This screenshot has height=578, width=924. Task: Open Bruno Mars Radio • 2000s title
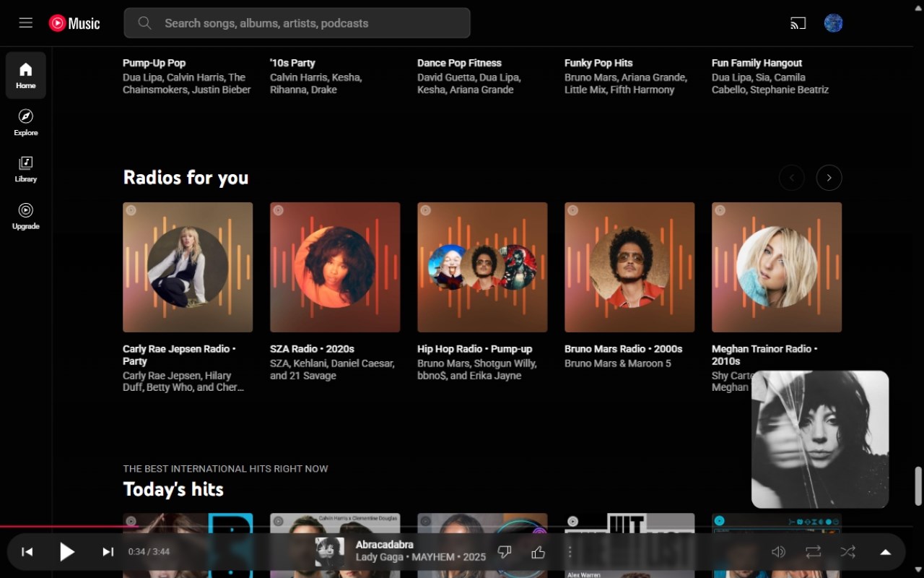pos(623,349)
